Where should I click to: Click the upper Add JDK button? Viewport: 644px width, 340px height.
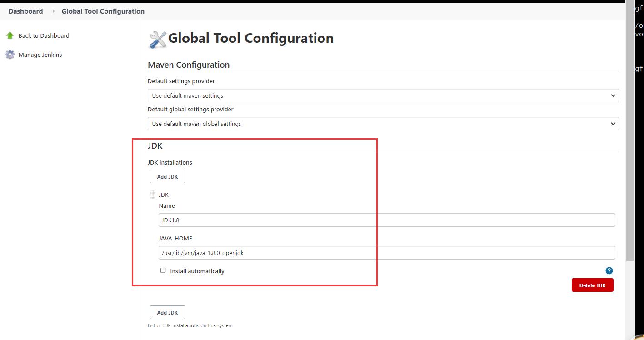[167, 176]
